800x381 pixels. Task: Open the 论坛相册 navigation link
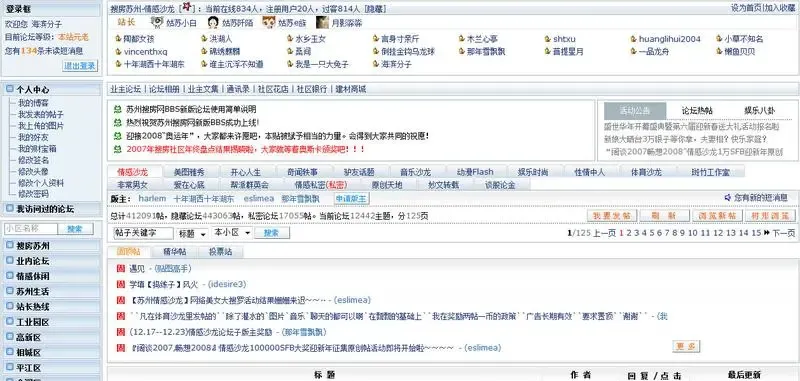164,89
